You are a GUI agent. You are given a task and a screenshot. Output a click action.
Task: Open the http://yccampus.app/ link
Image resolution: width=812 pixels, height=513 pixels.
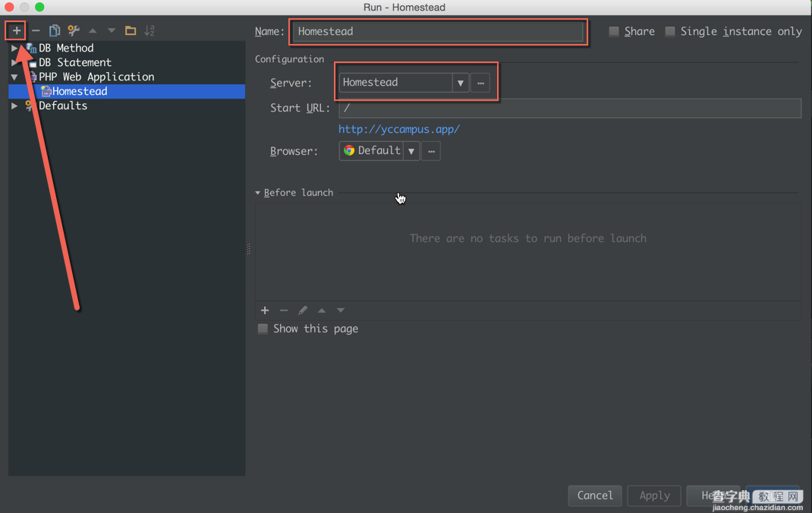pyautogui.click(x=399, y=130)
